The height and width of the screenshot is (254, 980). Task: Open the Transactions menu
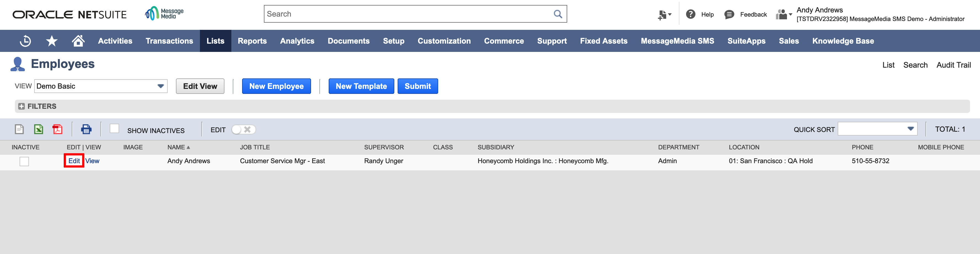point(169,41)
